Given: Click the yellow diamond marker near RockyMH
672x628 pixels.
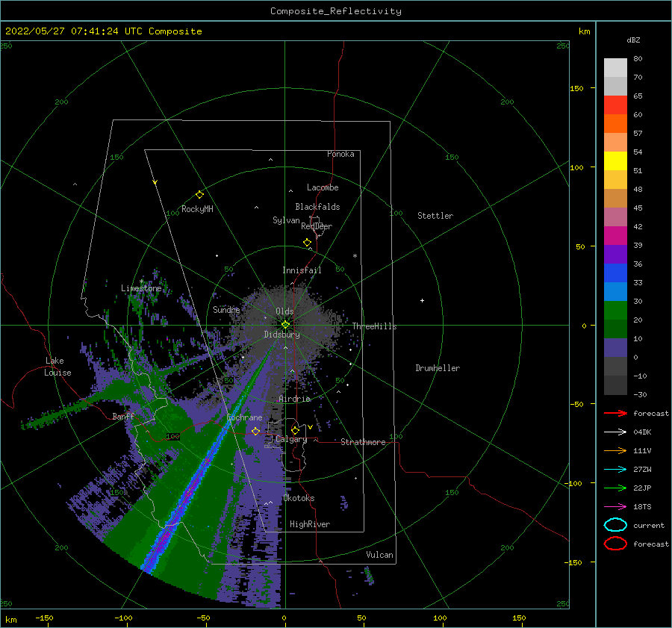Looking at the screenshot, I should point(199,195).
